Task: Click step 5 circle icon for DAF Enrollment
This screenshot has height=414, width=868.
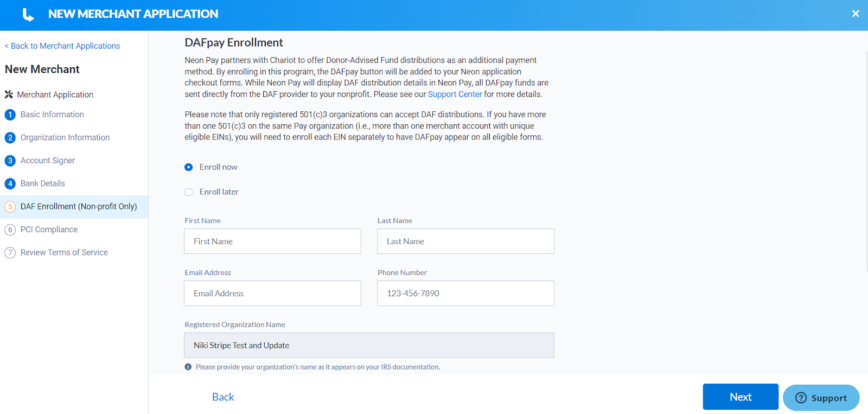Action: pyautogui.click(x=10, y=207)
